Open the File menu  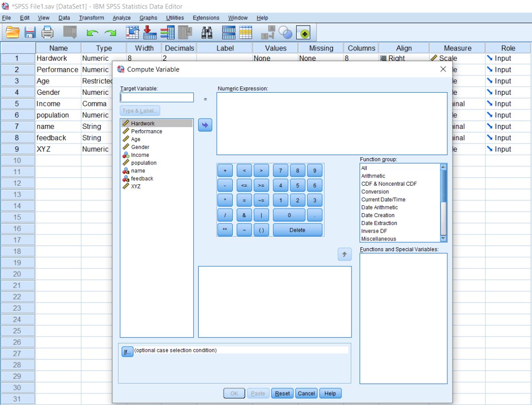pos(6,18)
